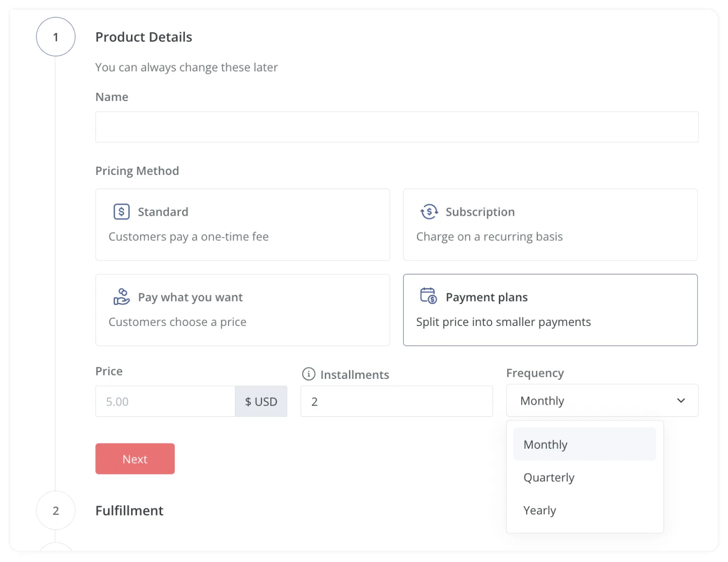Click the Subscription recurring-dollar icon
This screenshot has height=562, width=728.
pyautogui.click(x=429, y=212)
